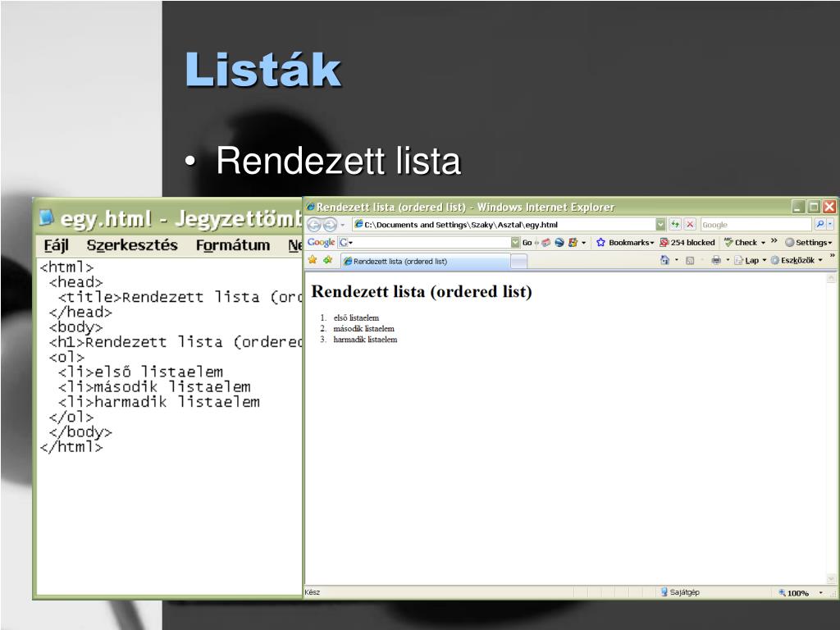The image size is (840, 630).
Task: Click the IE page vertical scrollbar down arrow
Action: tap(831, 579)
